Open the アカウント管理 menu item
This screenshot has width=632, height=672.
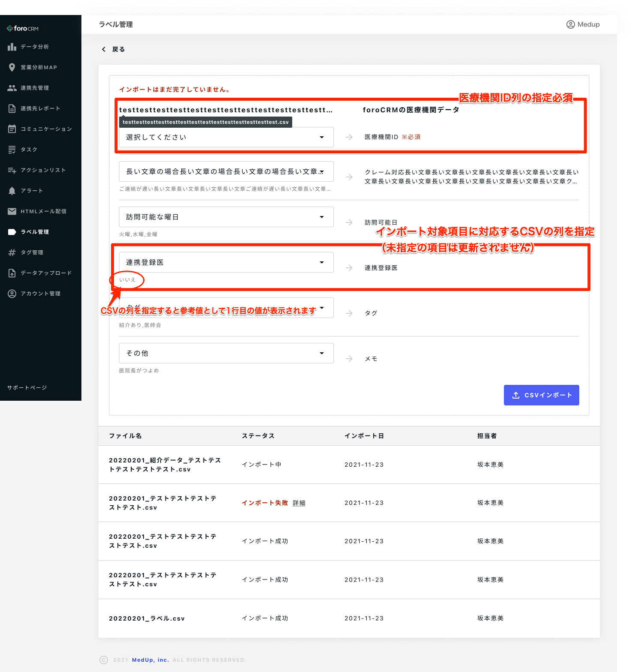[40, 294]
